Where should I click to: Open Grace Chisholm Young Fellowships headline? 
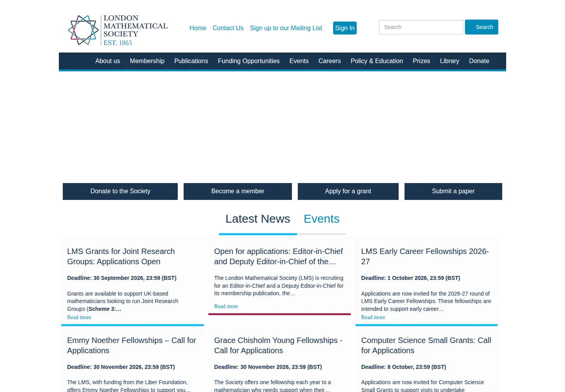(278, 345)
